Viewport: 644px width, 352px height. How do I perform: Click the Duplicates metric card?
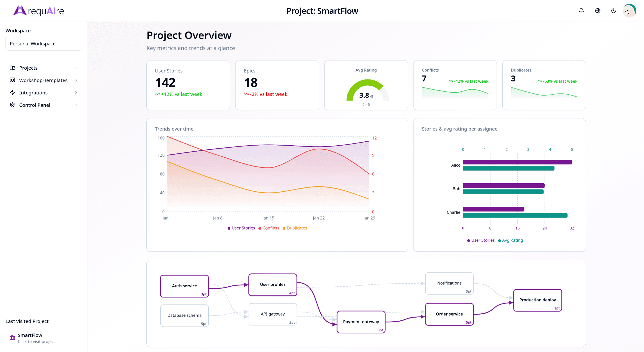pyautogui.click(x=544, y=85)
